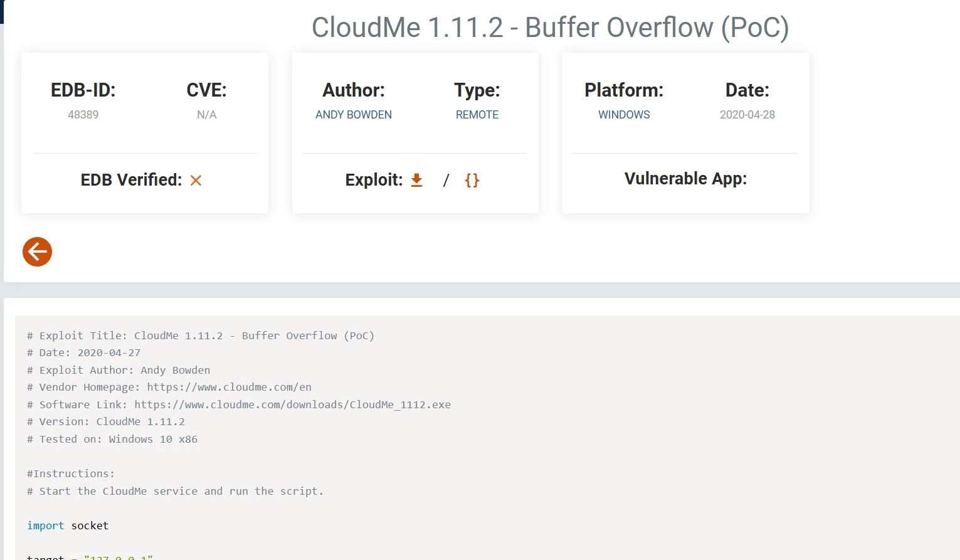The image size is (960, 560).
Task: View raw exploit code braces icon
Action: [472, 181]
